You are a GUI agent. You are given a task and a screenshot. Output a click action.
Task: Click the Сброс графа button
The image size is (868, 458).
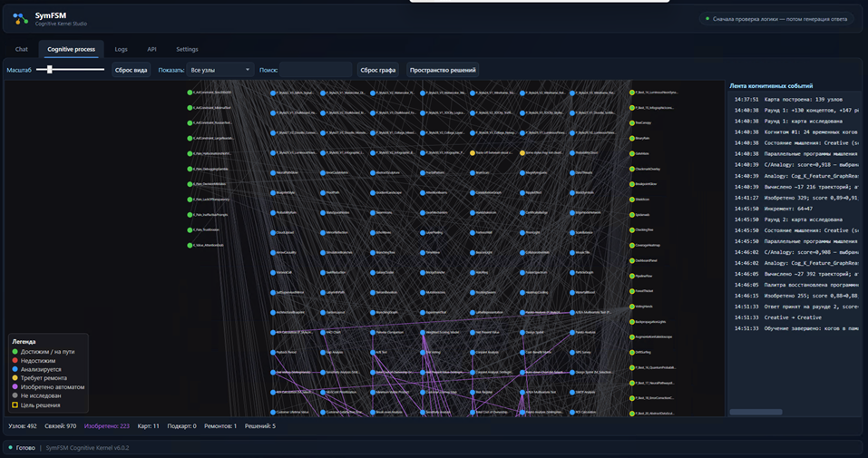tap(378, 70)
